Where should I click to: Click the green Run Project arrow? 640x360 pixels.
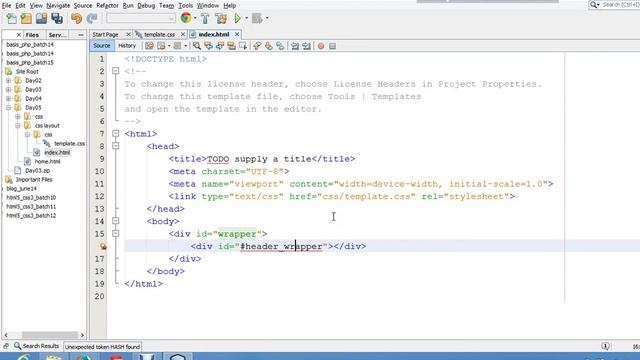(x=237, y=18)
